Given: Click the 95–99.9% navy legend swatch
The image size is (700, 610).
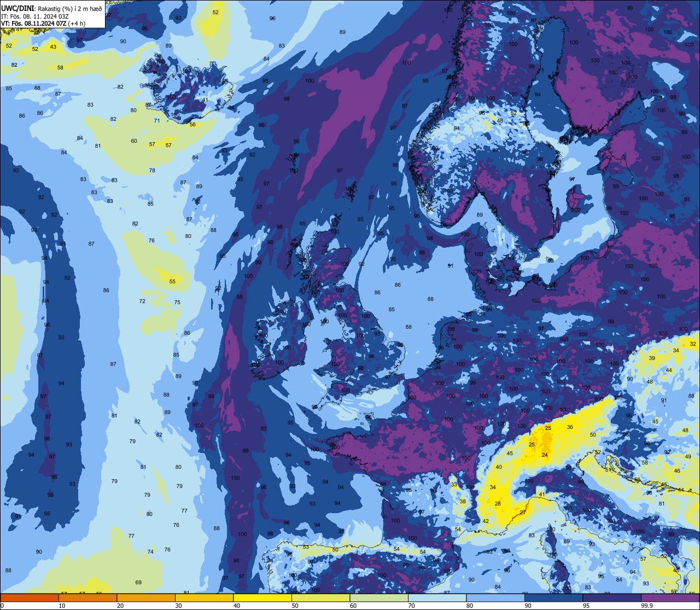Looking at the screenshot, I should (x=612, y=597).
